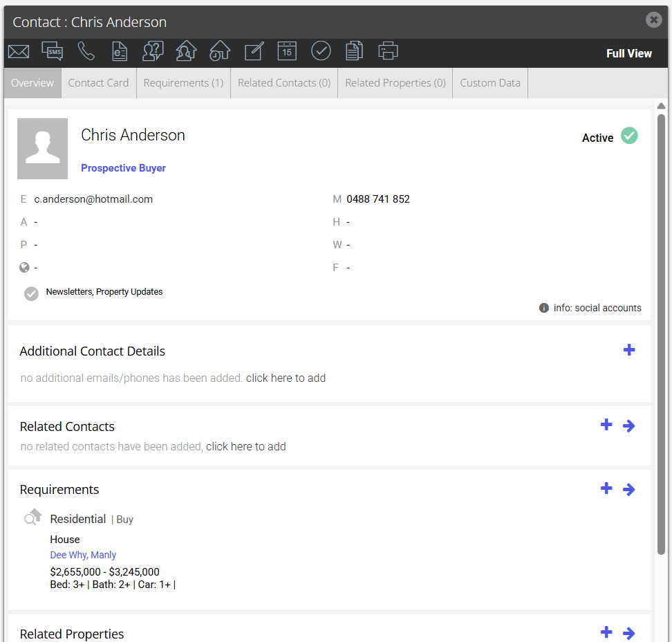Open Requirements section via arrow icon
The image size is (672, 642).
[628, 489]
